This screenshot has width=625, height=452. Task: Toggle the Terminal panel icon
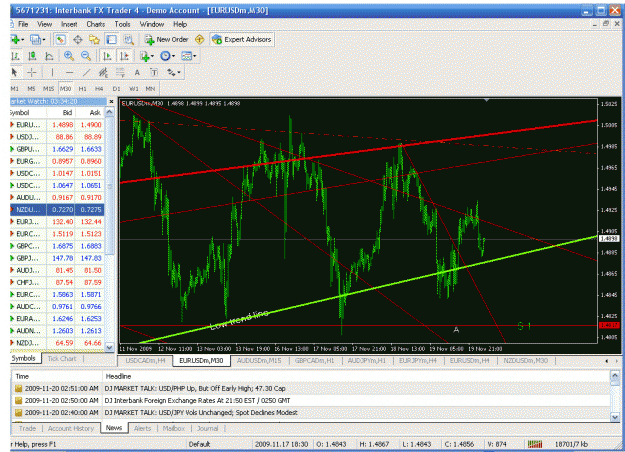tap(112, 39)
